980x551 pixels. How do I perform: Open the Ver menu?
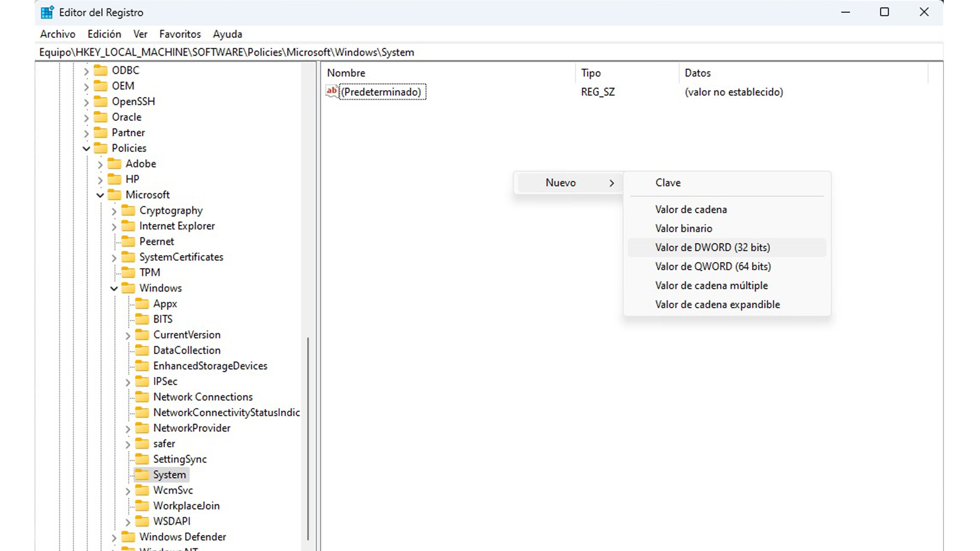click(x=140, y=34)
